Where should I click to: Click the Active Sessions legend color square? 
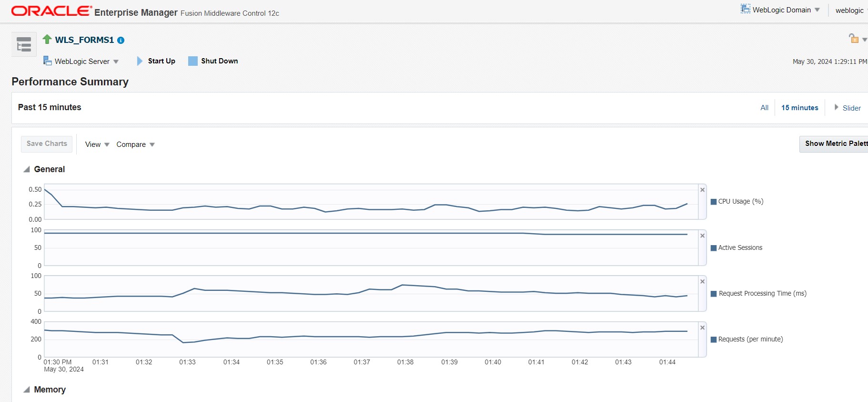[714, 248]
